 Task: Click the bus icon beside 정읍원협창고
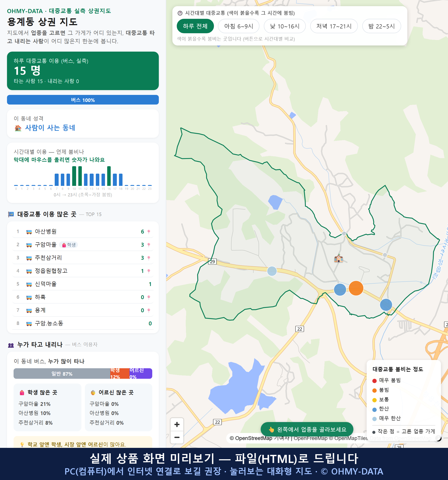click(29, 271)
